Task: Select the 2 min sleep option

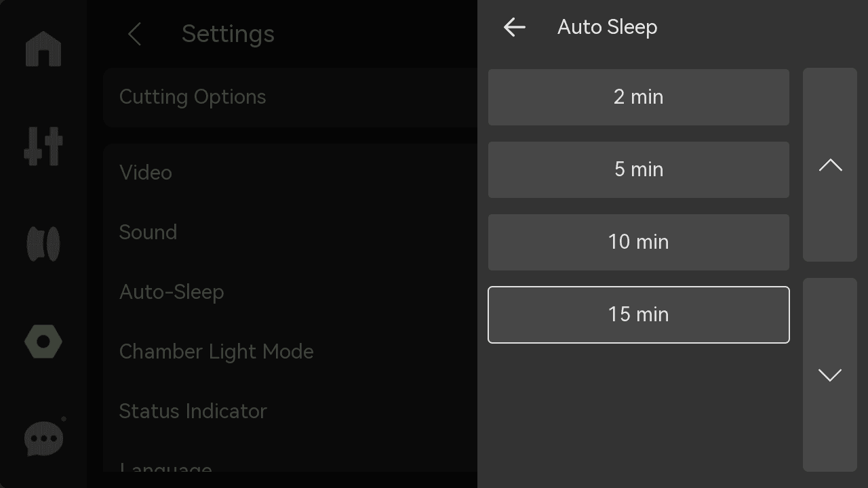Action: (639, 97)
